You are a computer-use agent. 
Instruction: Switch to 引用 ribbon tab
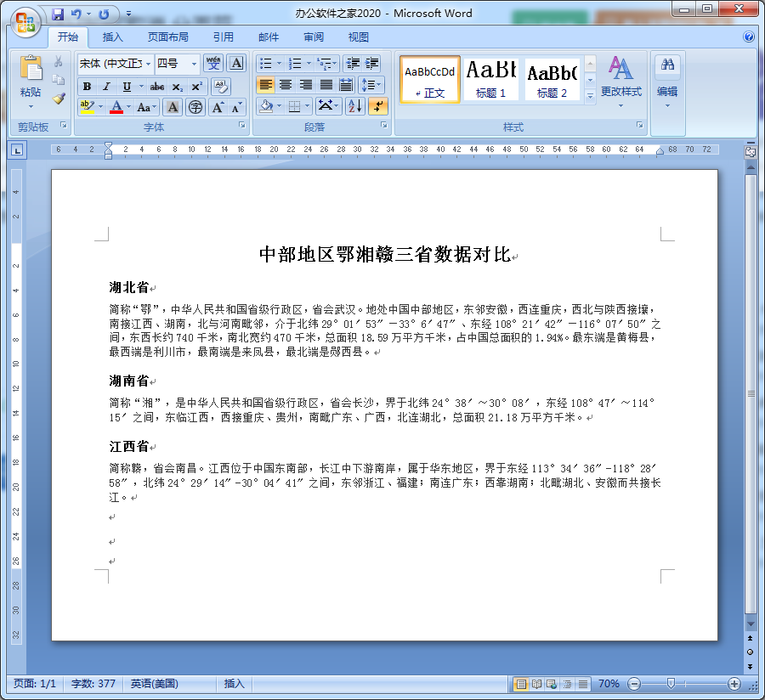tap(224, 37)
